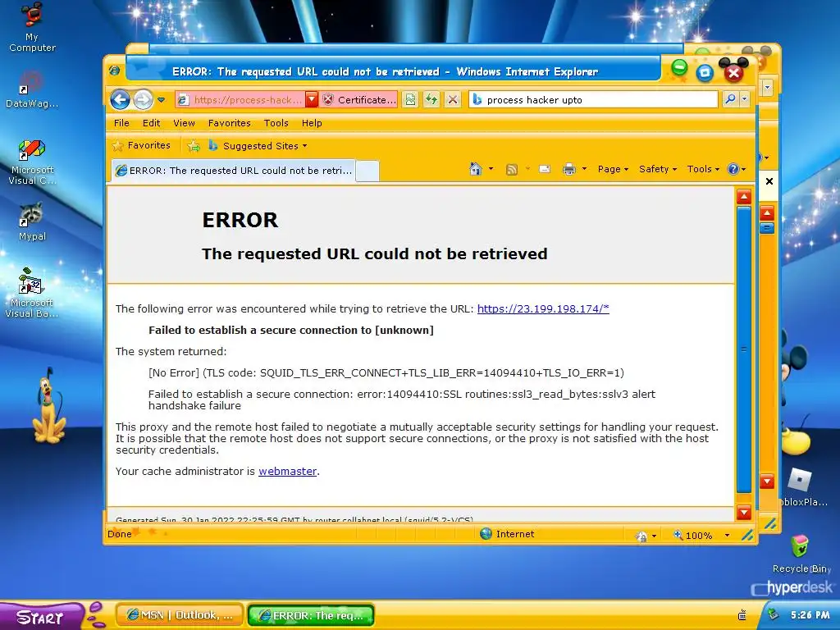This screenshot has height=630, width=840.
Task: Stop loading with the X icon
Action: coord(453,99)
